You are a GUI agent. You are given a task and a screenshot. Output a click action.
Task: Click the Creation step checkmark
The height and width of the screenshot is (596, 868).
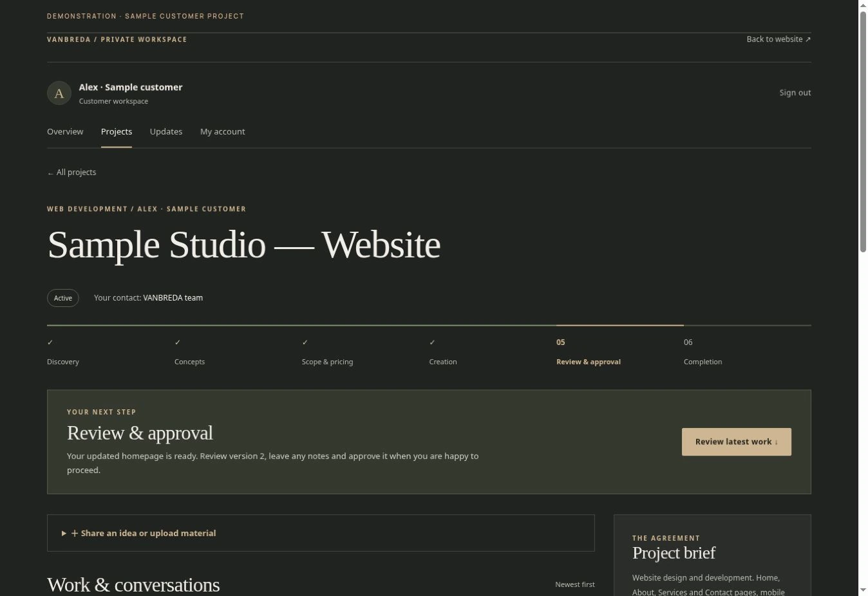click(x=433, y=342)
